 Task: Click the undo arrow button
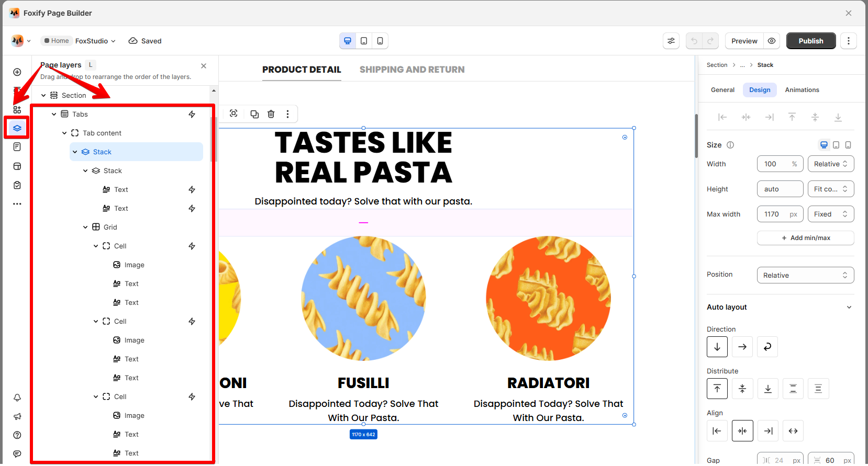pos(694,41)
